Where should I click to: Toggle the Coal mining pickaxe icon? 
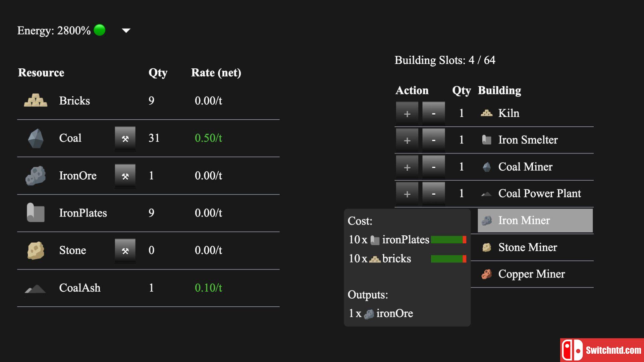(x=125, y=138)
